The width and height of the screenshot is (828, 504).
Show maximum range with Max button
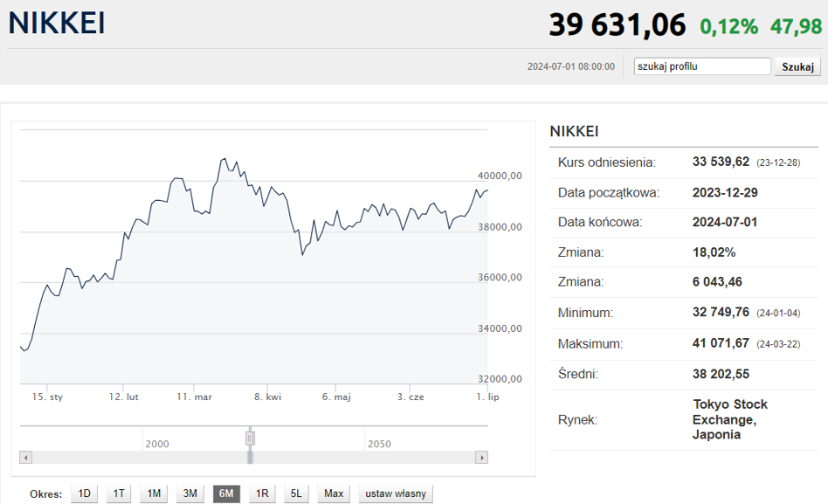point(334,494)
